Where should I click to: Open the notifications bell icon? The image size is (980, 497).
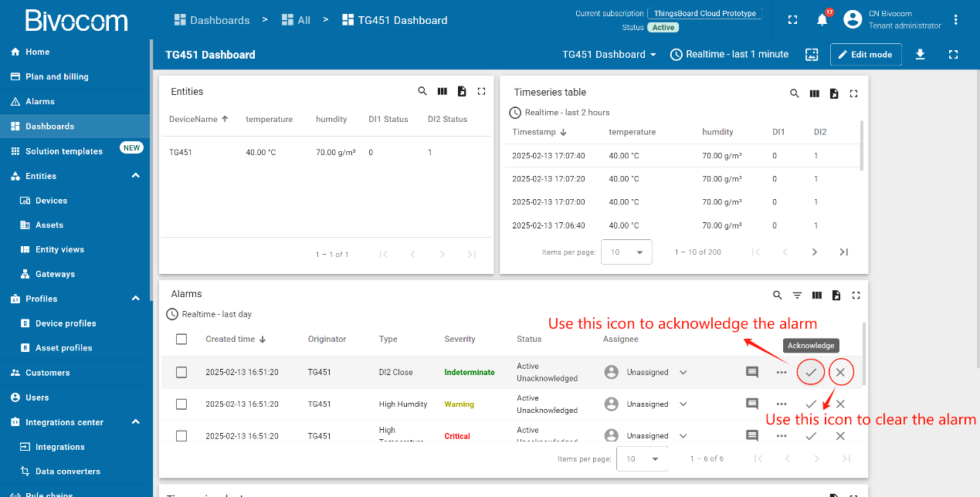822,20
